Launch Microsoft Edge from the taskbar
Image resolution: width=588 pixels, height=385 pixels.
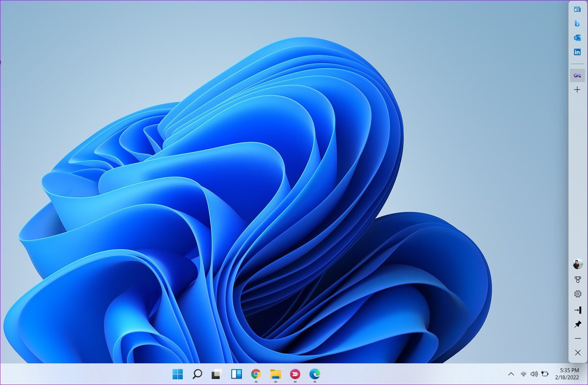click(315, 374)
